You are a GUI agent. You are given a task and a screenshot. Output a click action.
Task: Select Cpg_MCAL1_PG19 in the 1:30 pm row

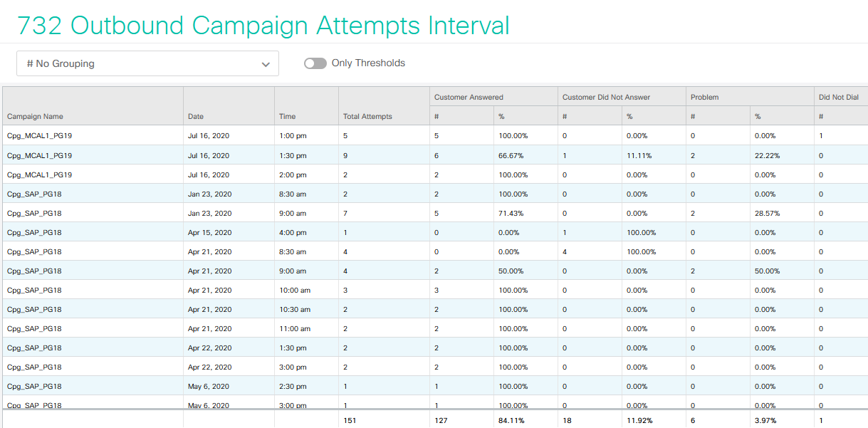pyautogui.click(x=39, y=155)
